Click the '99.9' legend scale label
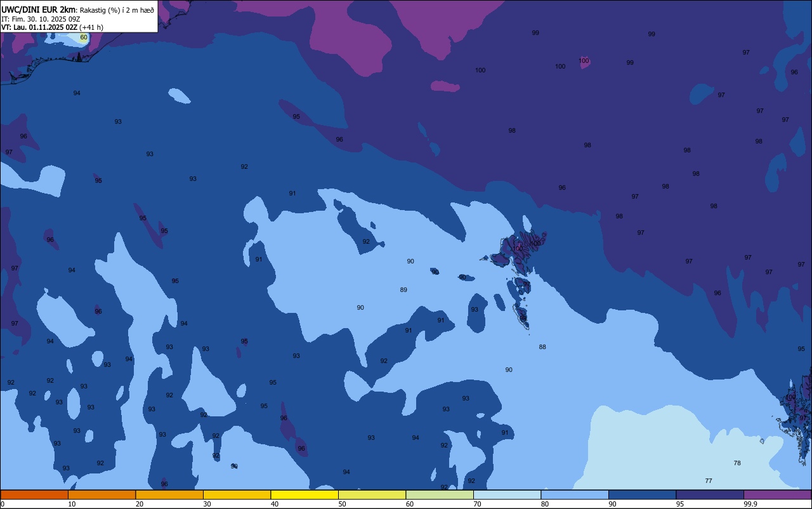812x509 pixels. [750, 504]
